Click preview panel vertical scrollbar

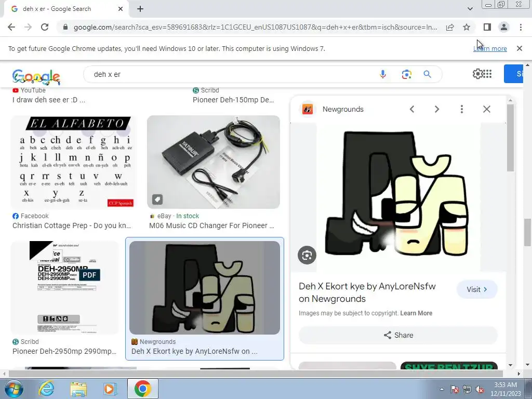(510, 138)
